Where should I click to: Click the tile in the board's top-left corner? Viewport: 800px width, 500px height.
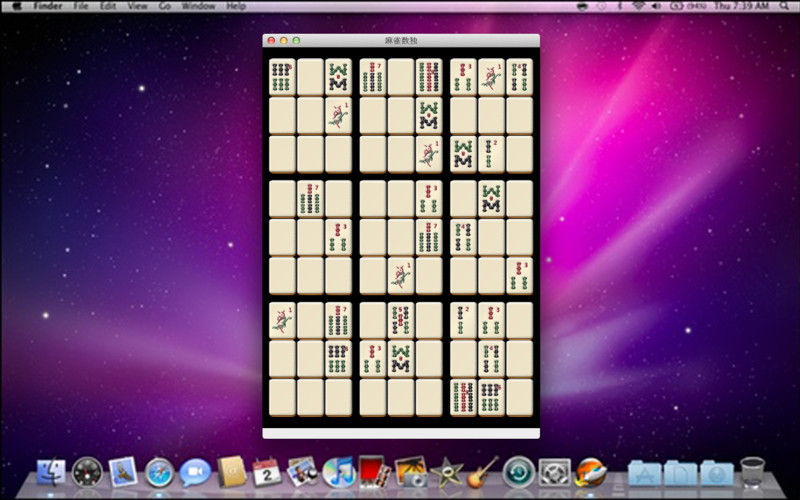282,76
